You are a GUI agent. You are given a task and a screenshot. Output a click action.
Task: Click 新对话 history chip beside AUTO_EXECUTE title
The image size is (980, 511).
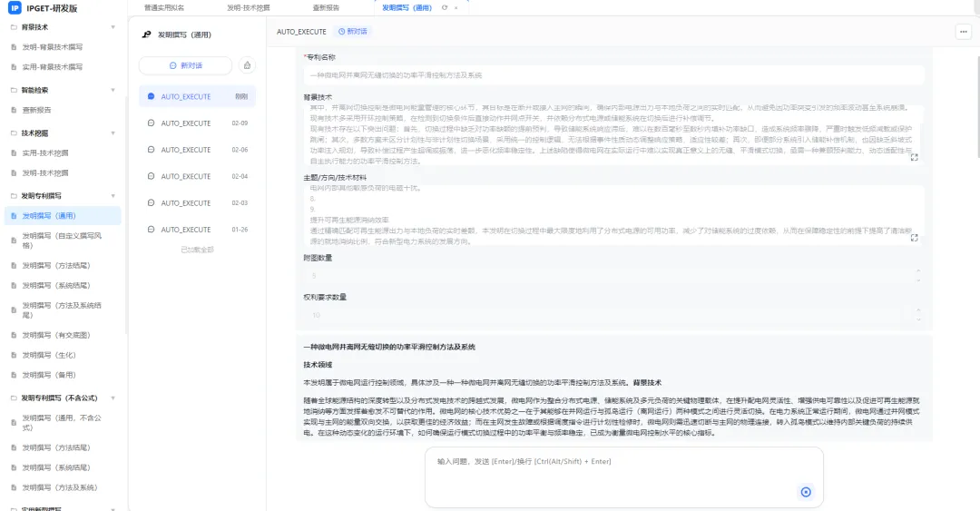point(352,31)
